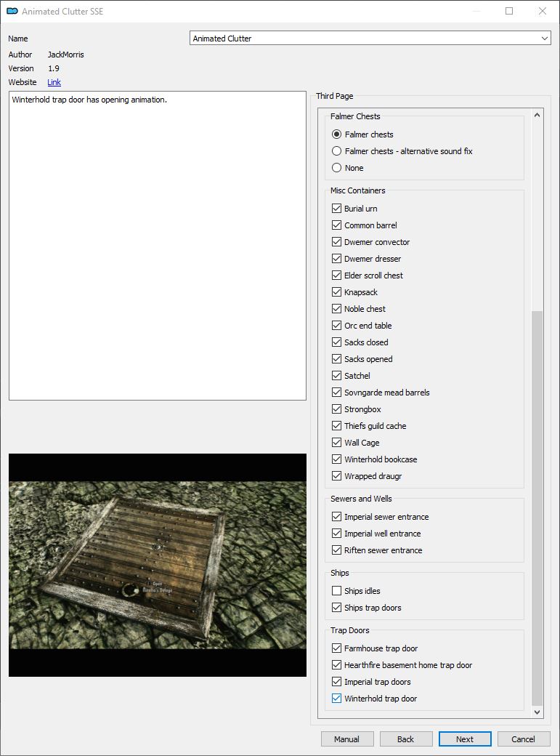Uncheck the Wrapped draugr option

336,476
